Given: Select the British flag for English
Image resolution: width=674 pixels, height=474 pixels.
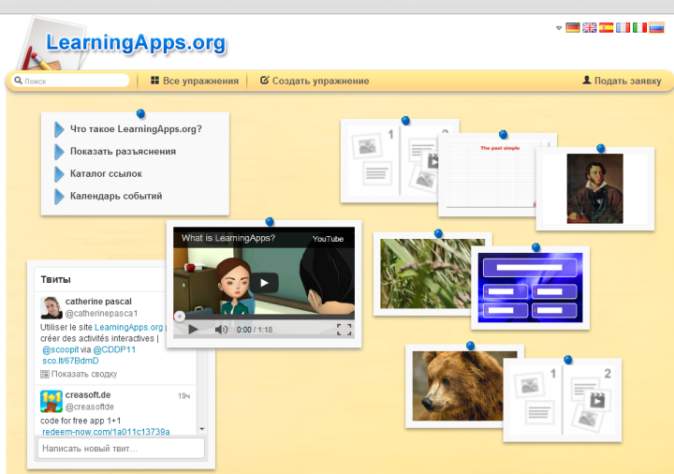Looking at the screenshot, I should tap(589, 28).
